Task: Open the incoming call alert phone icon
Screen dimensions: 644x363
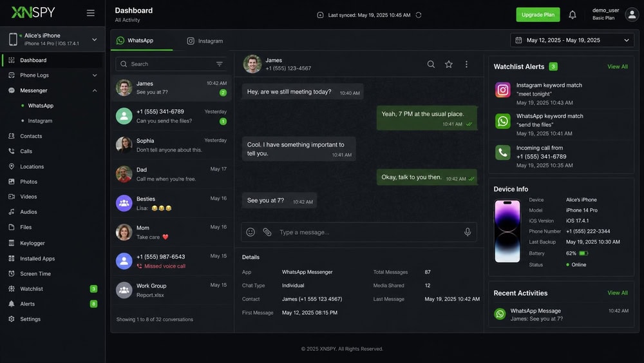Action: pyautogui.click(x=503, y=153)
